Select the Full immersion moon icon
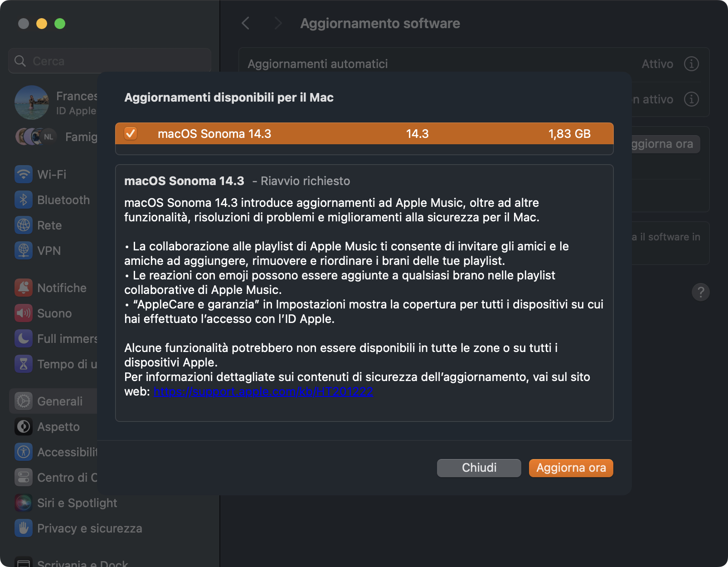 [x=24, y=338]
